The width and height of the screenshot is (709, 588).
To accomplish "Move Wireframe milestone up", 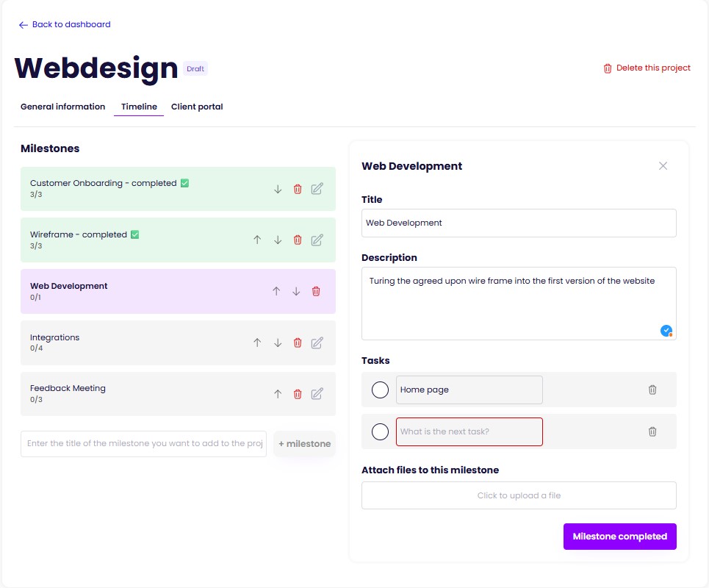I will coord(257,240).
